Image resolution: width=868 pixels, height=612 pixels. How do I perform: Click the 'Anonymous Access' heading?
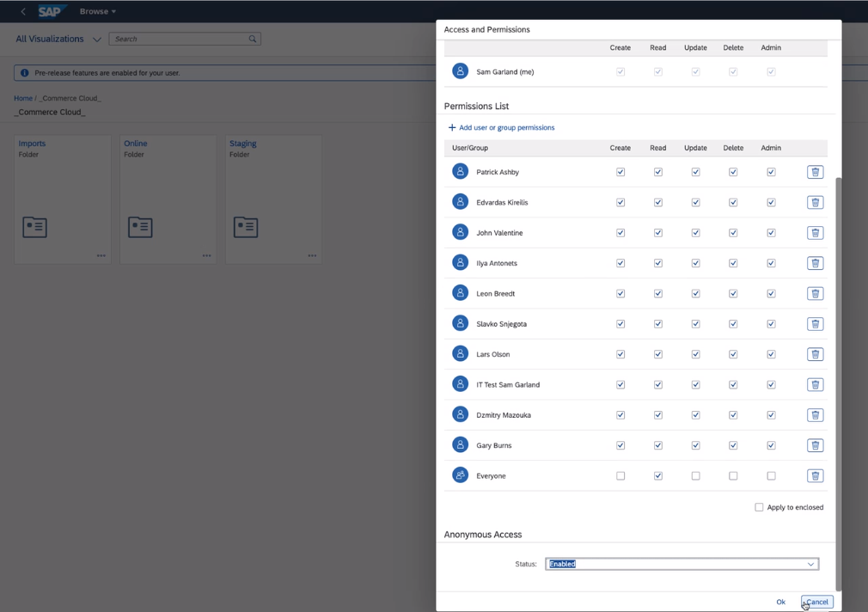tap(483, 535)
